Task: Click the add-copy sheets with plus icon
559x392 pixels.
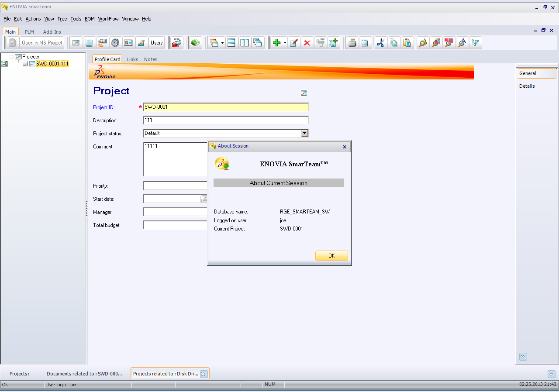Action: coord(334,43)
